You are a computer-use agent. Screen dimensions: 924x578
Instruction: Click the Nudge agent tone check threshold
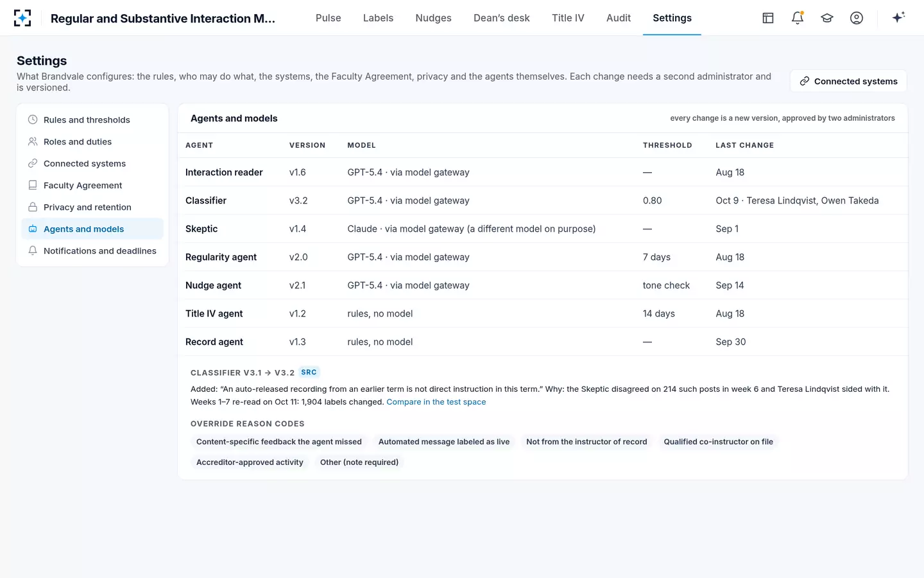(666, 285)
